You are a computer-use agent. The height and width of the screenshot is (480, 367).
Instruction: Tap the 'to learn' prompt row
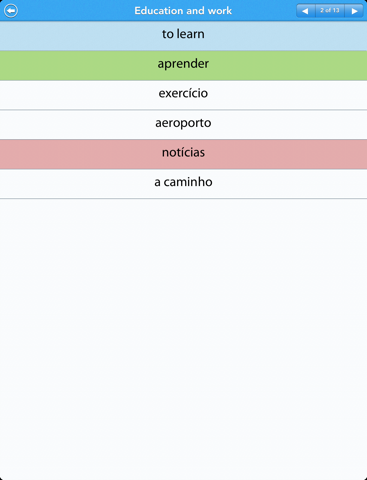(183, 36)
